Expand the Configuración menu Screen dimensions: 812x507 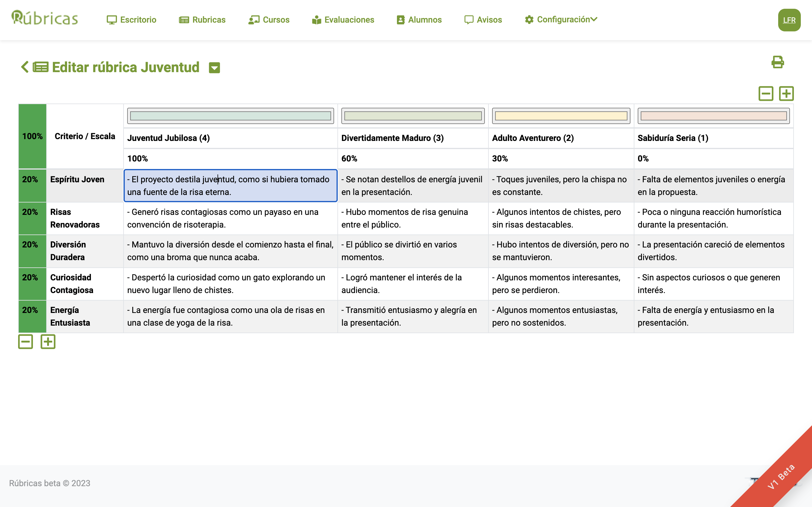561,19
